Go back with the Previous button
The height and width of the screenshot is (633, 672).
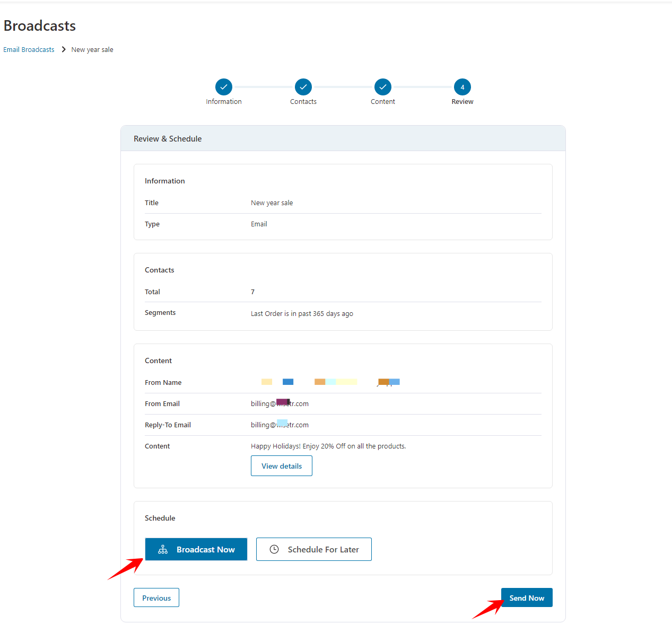coord(156,597)
